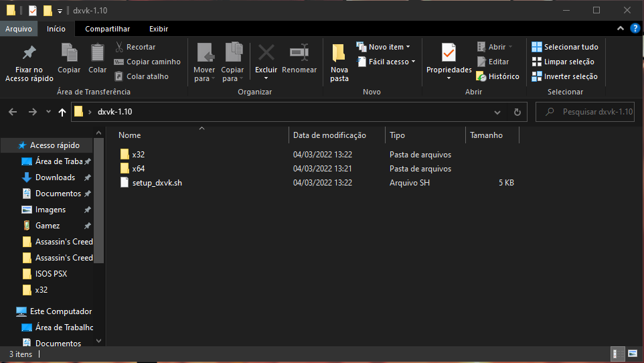Screen dimensions: 644x363
Task: Click Inverter seleção
Action: click(565, 76)
